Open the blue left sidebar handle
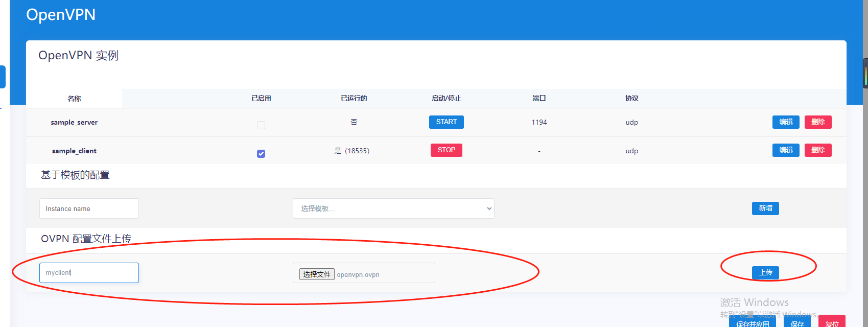Screen dimensions: 868x327 (3, 77)
